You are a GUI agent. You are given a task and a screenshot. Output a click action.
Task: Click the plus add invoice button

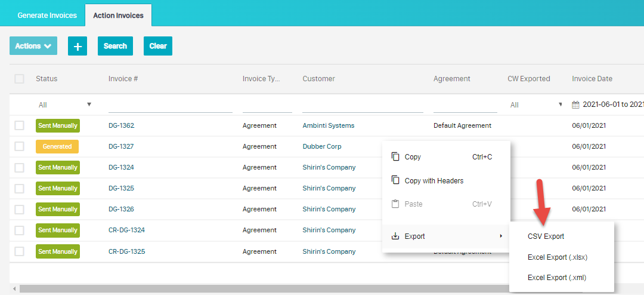coord(78,46)
